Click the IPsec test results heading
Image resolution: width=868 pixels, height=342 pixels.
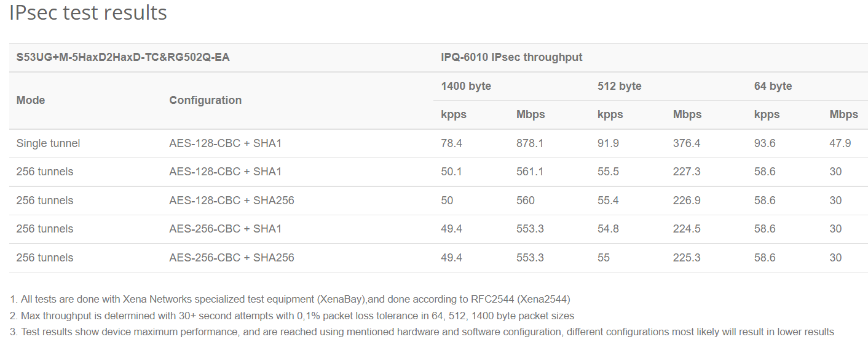[88, 12]
